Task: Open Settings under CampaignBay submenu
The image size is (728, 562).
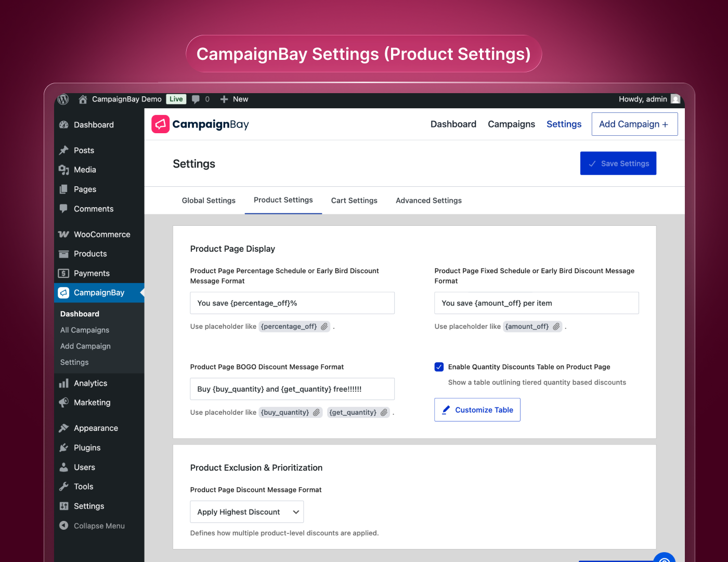Action: point(74,362)
